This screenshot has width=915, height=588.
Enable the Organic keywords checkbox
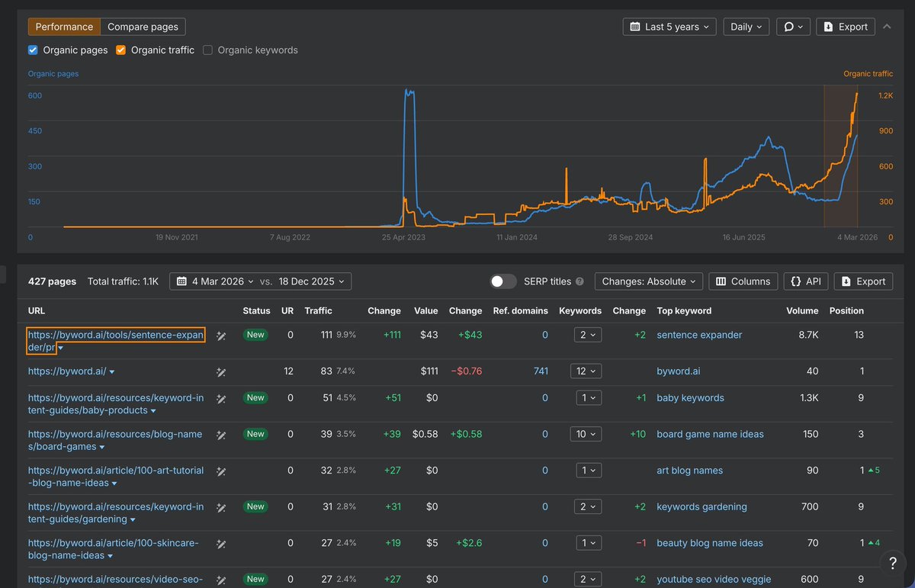[x=207, y=50]
